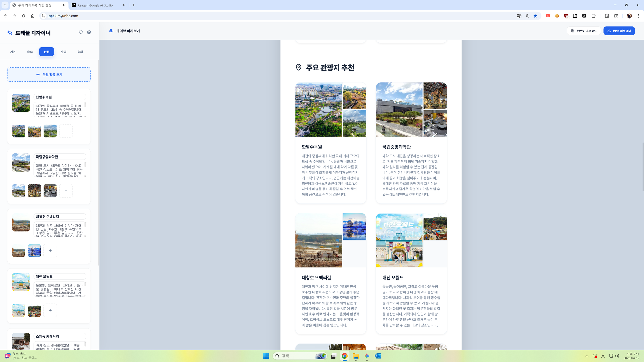Click the PDF 내보내기 button
The height and width of the screenshot is (362, 644).
pos(619,31)
